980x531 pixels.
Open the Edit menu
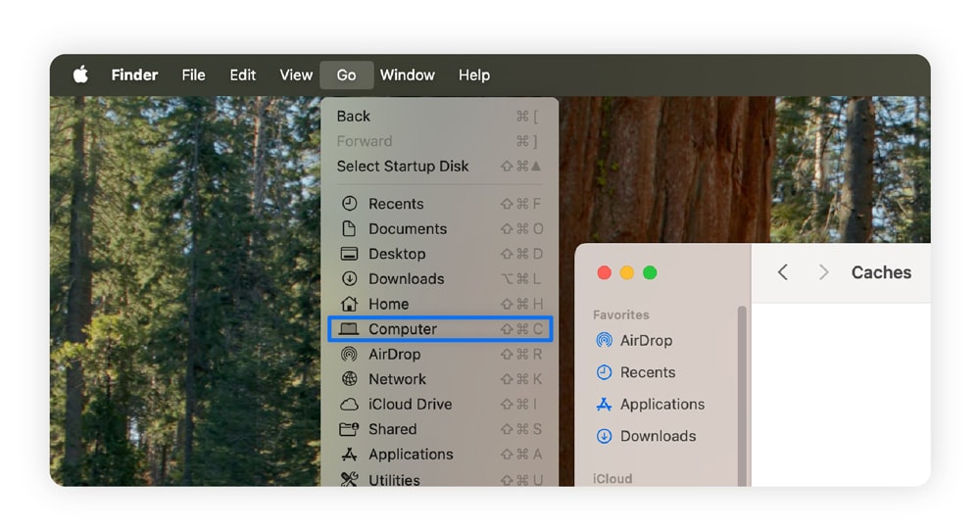[242, 75]
